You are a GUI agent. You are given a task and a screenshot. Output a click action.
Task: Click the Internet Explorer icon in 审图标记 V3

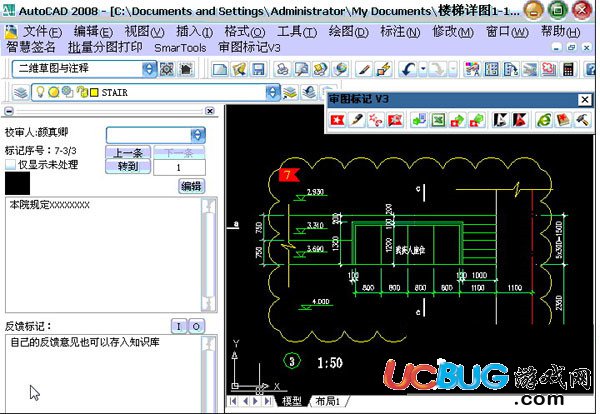click(543, 120)
